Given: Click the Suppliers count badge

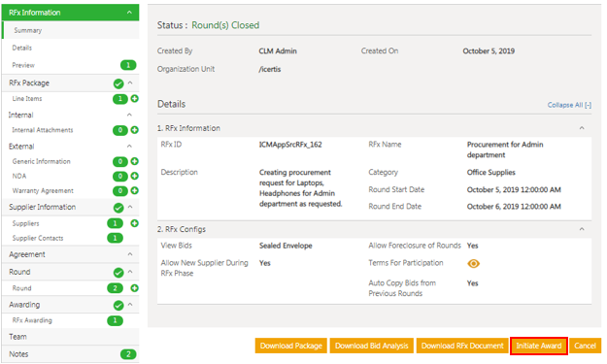Looking at the screenshot, I should 115,223.
